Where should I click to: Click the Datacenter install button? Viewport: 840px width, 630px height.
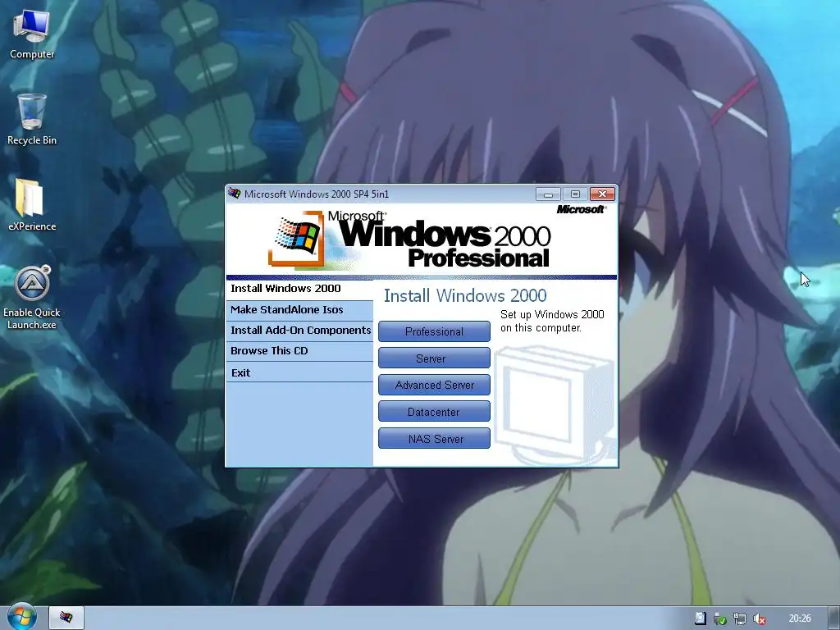click(434, 412)
